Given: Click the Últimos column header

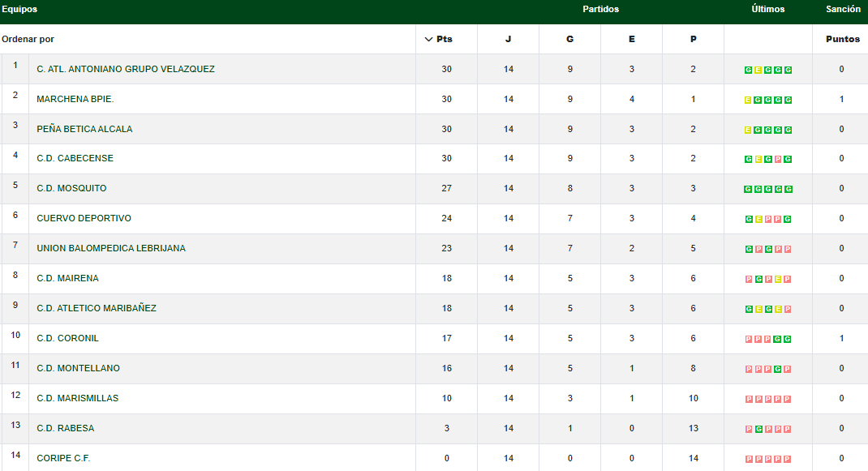Looking at the screenshot, I should point(767,10).
